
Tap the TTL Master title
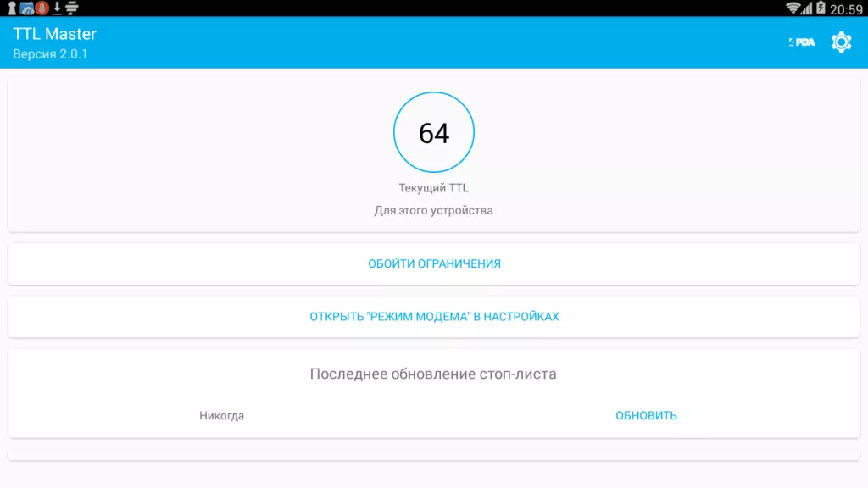coord(53,33)
